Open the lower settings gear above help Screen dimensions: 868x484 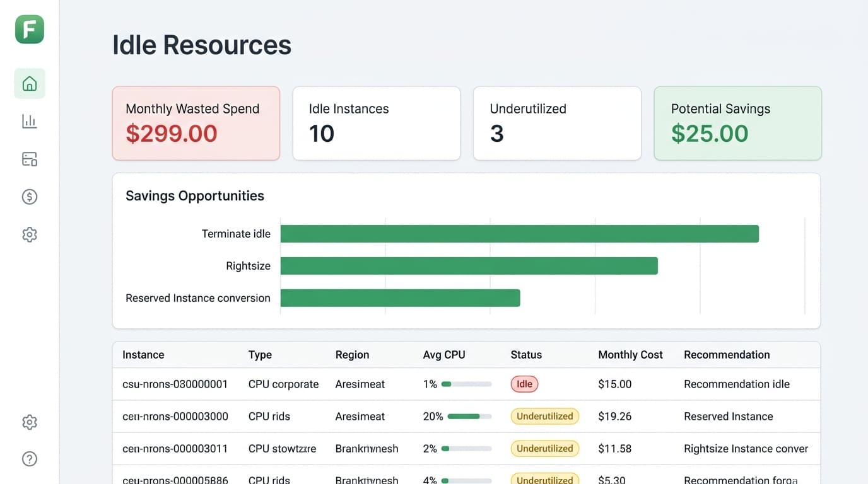[30, 422]
